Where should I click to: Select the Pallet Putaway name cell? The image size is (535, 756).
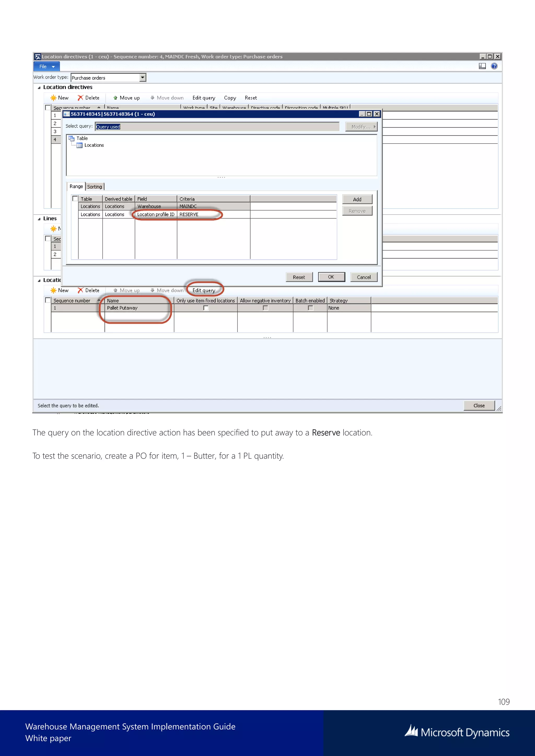[x=139, y=308]
